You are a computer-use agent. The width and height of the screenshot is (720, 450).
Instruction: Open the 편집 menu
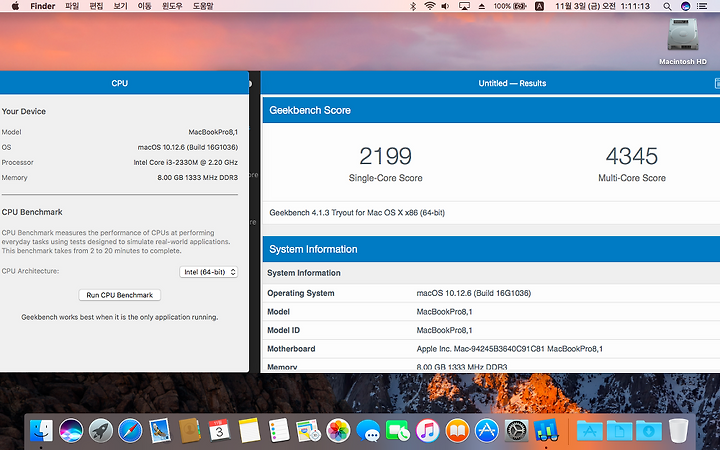[96, 6]
